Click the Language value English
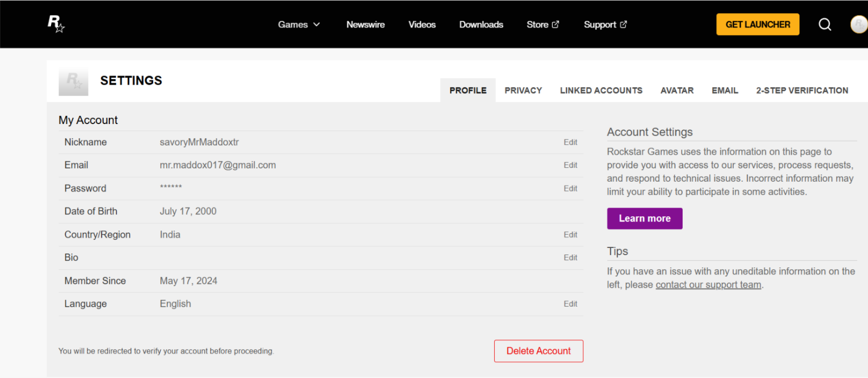Image resolution: width=868 pixels, height=378 pixels. pyautogui.click(x=175, y=304)
